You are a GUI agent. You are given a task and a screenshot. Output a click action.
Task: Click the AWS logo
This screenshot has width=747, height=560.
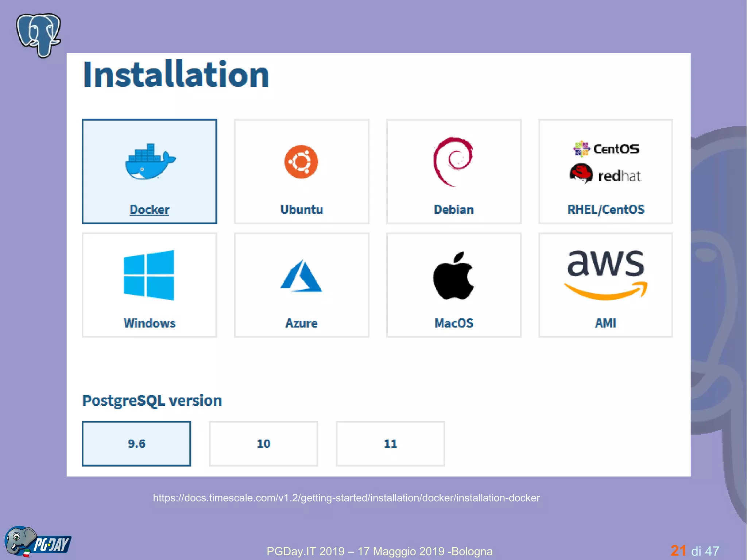pyautogui.click(x=606, y=275)
